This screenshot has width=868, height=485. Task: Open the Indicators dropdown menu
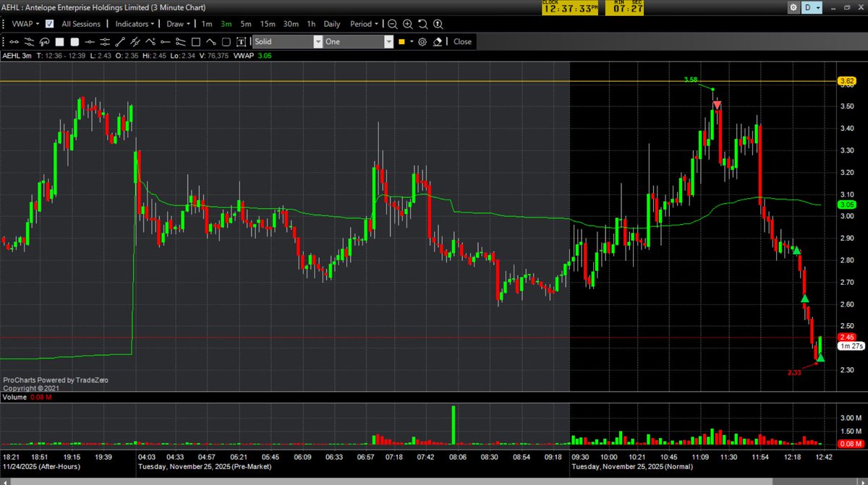click(x=135, y=24)
